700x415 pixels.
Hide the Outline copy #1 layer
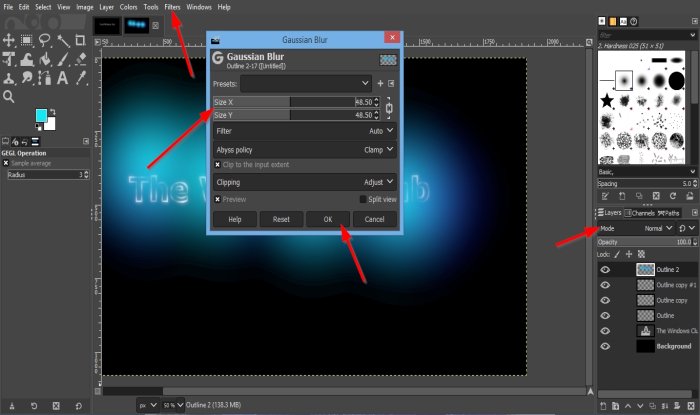pos(605,285)
